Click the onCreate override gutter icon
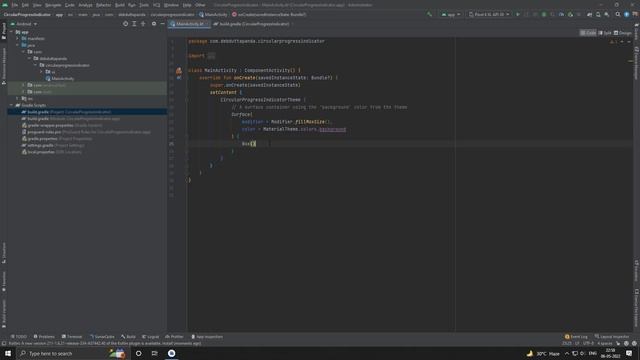 (179, 78)
